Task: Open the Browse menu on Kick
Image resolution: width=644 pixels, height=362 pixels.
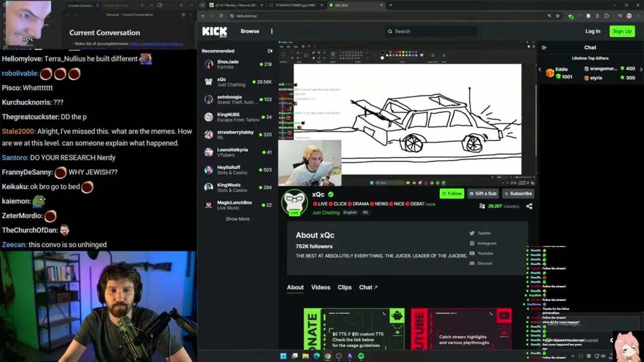Action: [250, 31]
